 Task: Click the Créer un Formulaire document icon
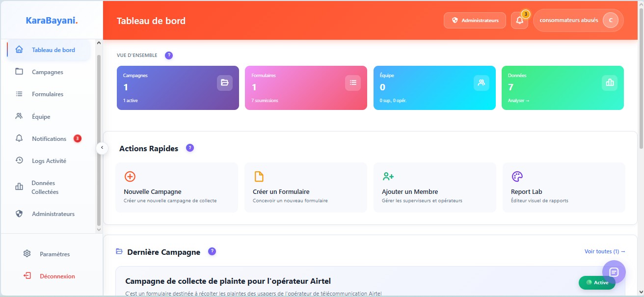click(259, 177)
